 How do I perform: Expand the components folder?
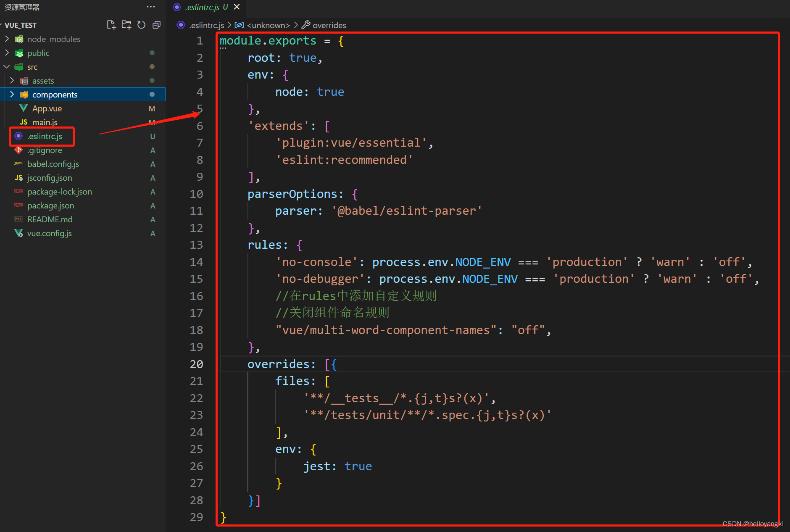(12, 94)
